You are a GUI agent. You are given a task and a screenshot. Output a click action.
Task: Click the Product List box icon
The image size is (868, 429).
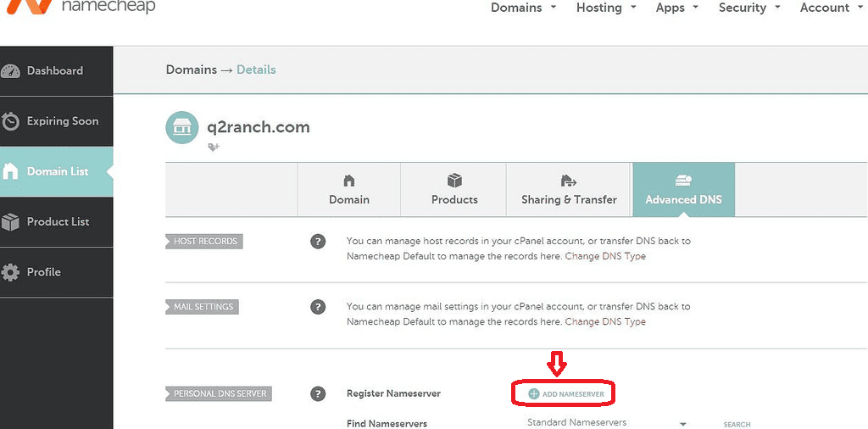point(10,222)
